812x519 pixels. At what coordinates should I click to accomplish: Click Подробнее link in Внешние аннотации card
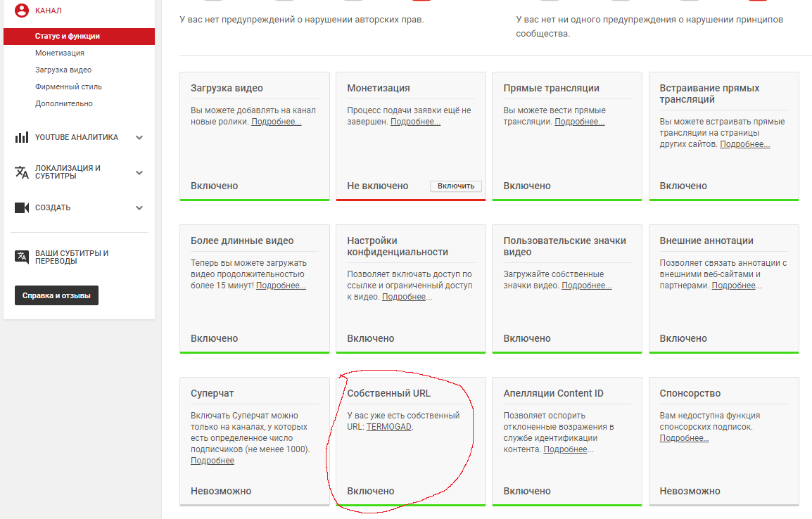pos(736,286)
